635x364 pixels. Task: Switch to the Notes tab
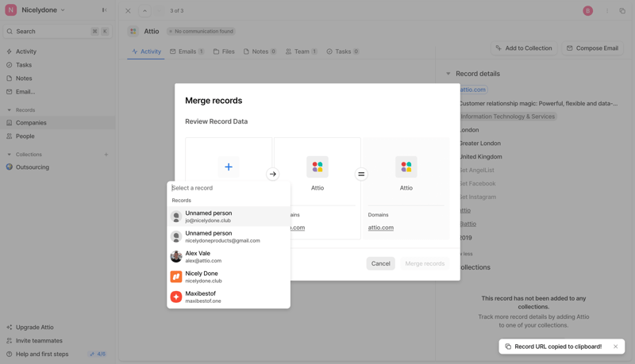coord(260,52)
